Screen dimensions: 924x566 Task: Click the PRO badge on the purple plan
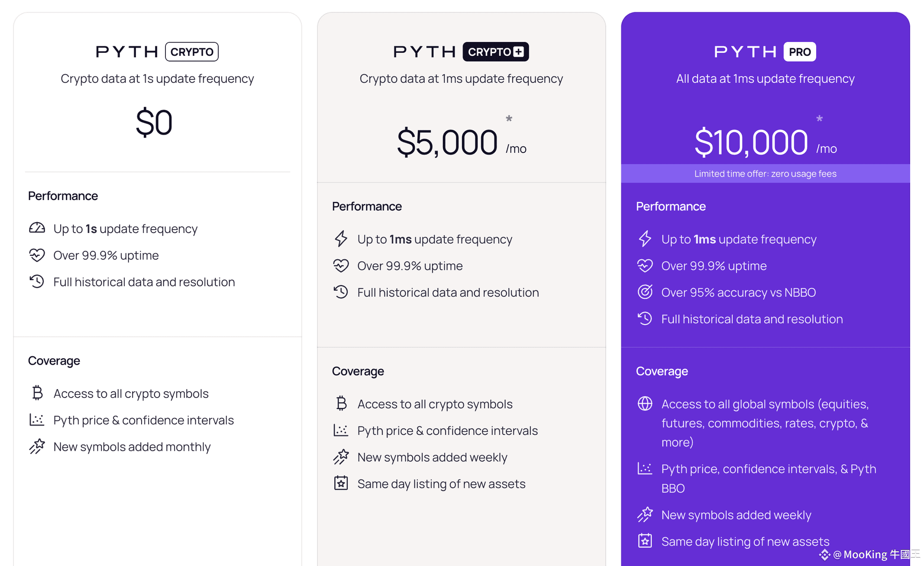coord(800,52)
